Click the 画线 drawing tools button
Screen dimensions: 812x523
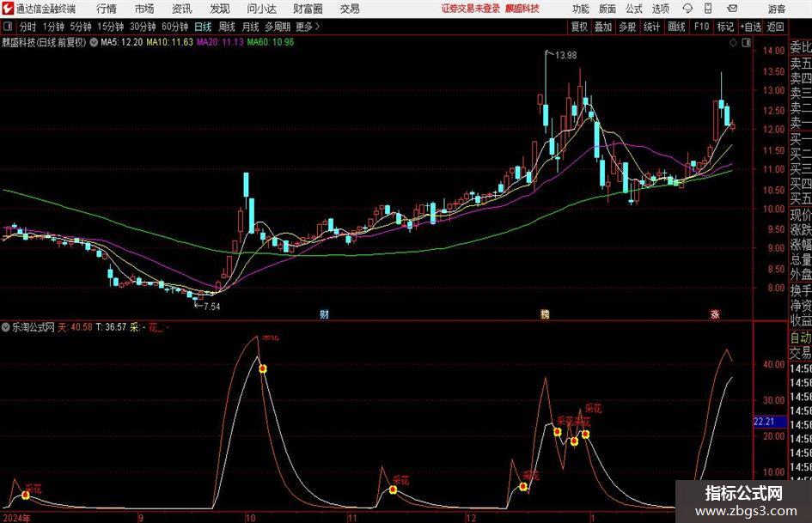tap(676, 27)
